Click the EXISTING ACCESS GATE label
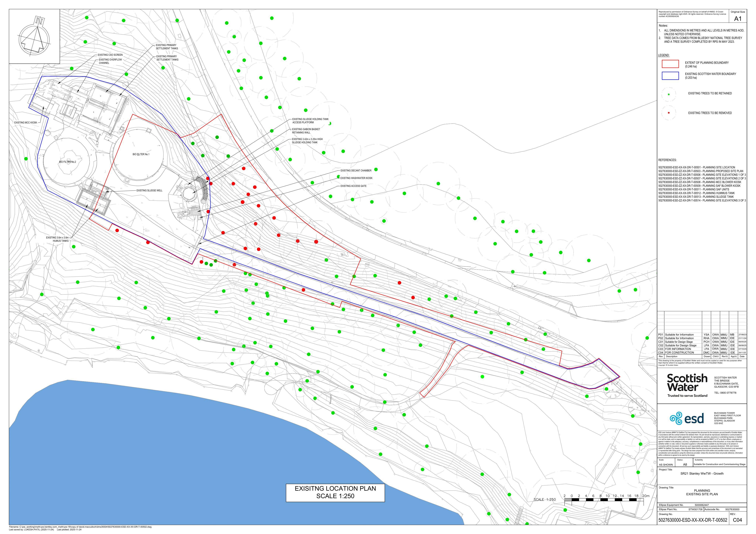756x534 pixels. pyautogui.click(x=353, y=186)
